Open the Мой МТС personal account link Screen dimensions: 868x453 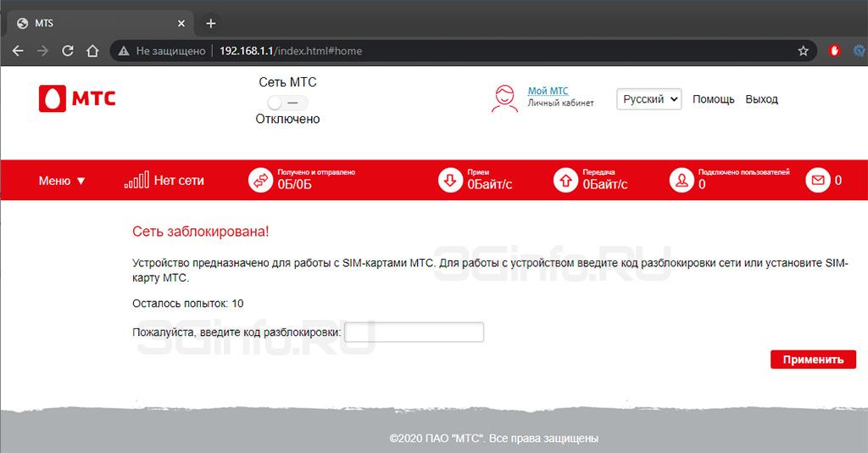click(x=548, y=91)
